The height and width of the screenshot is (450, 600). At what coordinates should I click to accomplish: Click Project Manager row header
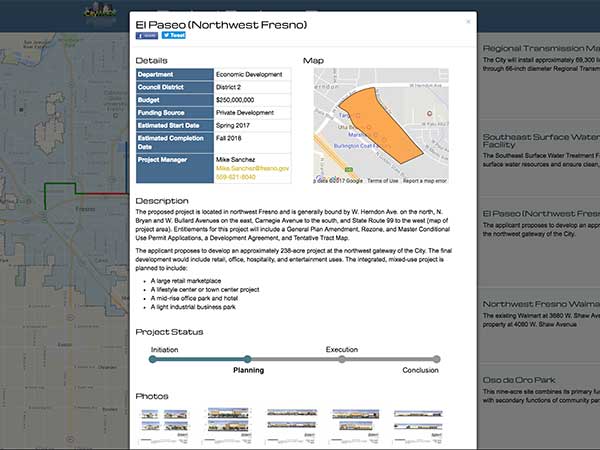175,168
